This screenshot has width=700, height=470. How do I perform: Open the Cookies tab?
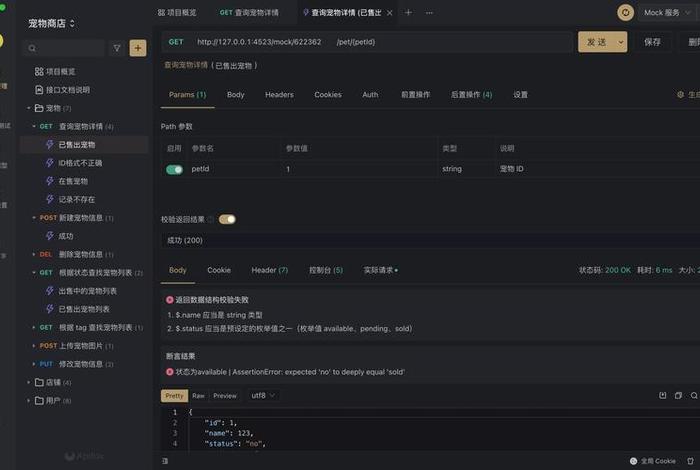coord(328,95)
